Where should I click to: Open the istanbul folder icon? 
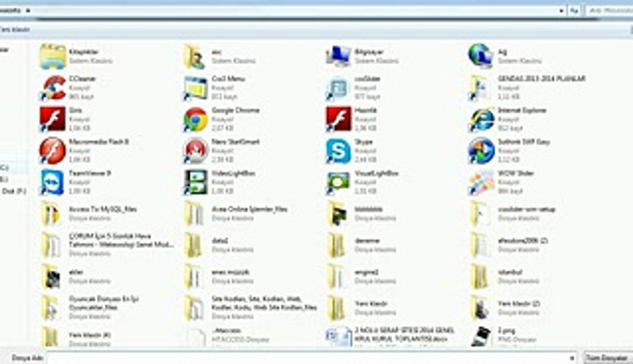[479, 277]
